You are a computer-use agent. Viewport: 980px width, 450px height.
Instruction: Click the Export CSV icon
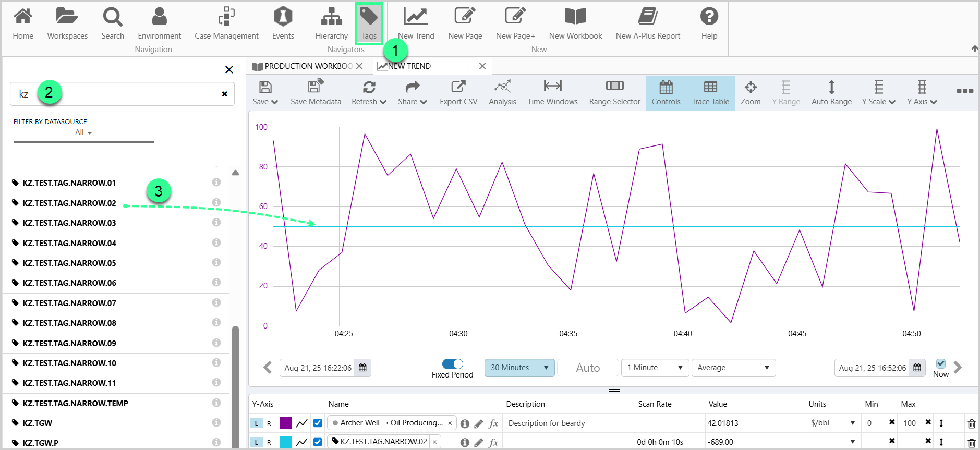pyautogui.click(x=458, y=92)
